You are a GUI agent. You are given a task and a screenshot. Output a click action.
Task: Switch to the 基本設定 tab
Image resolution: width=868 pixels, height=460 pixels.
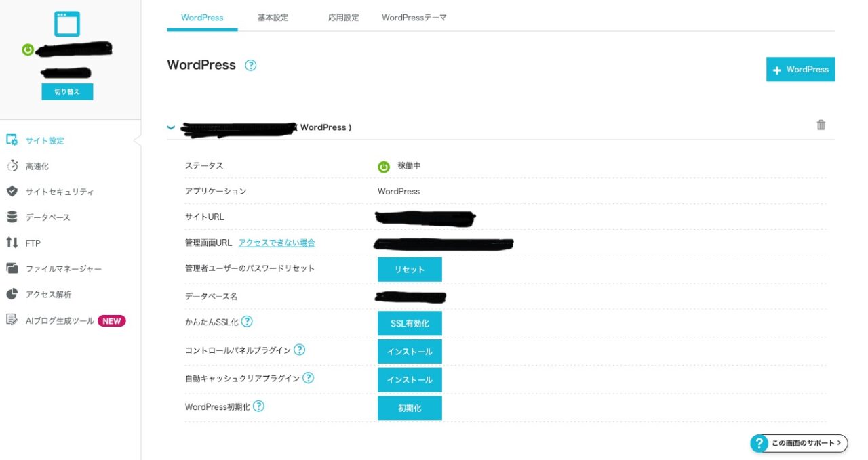click(273, 18)
